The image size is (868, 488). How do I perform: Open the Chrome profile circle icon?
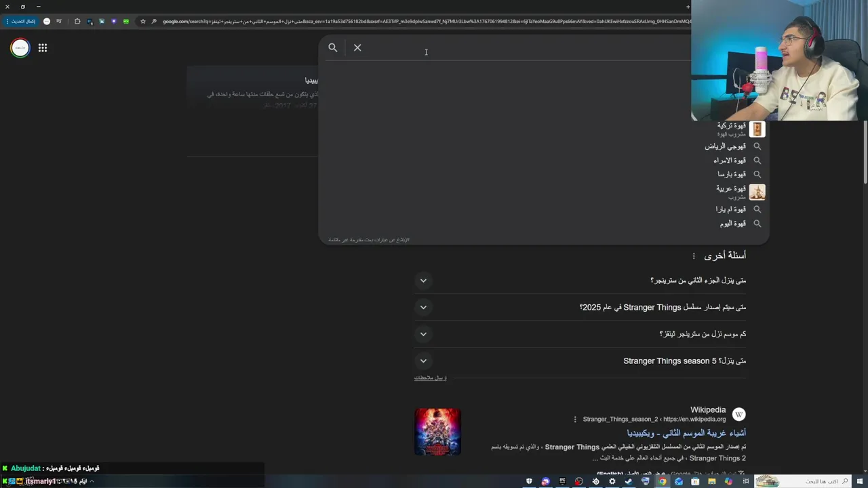coord(47,22)
